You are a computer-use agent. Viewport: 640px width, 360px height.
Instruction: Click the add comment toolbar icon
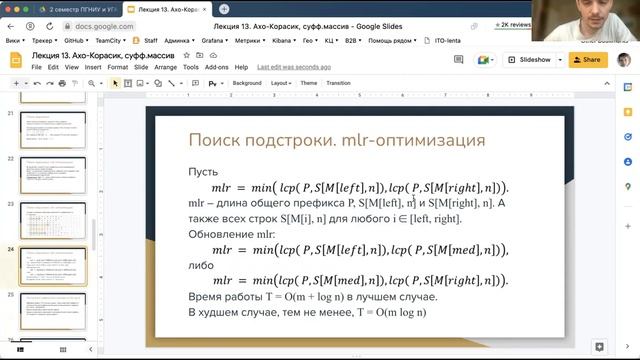[195, 83]
